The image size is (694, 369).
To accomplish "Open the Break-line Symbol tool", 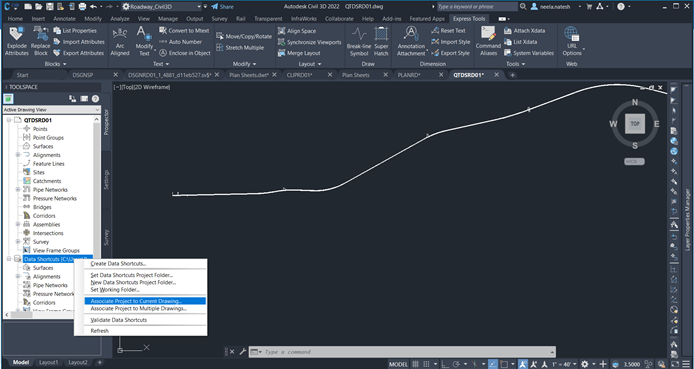I will pyautogui.click(x=359, y=41).
